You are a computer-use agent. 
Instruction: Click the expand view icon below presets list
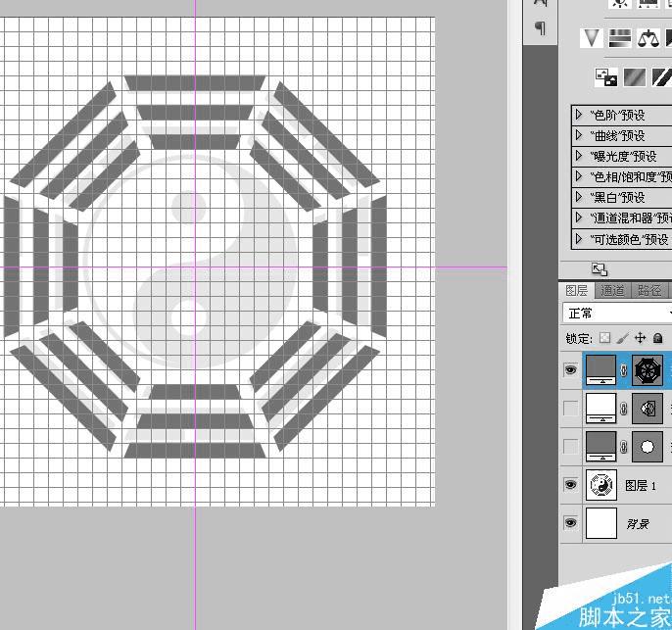coord(600,269)
